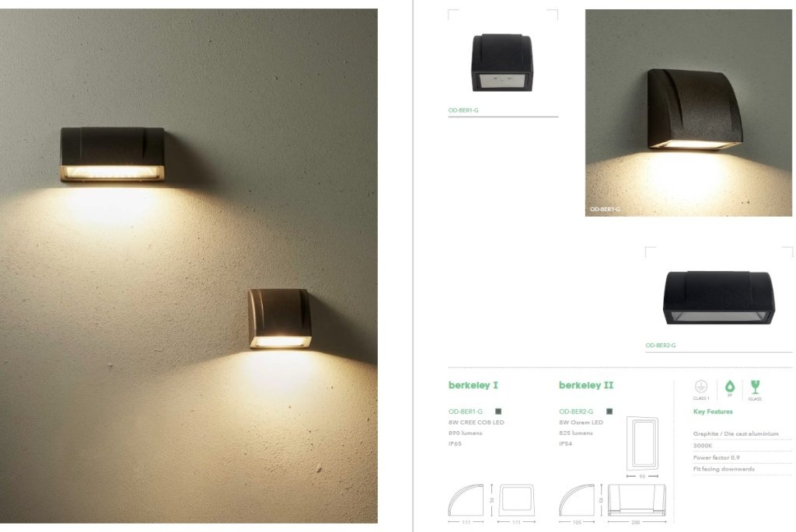Click the graphite swatch beside OD-BER1-G
The width and height of the screenshot is (796, 532).
point(498,412)
